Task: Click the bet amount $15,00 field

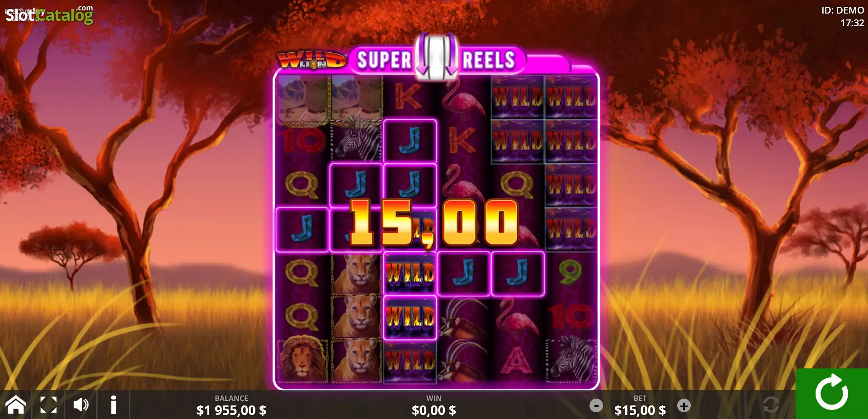Action: (x=640, y=410)
